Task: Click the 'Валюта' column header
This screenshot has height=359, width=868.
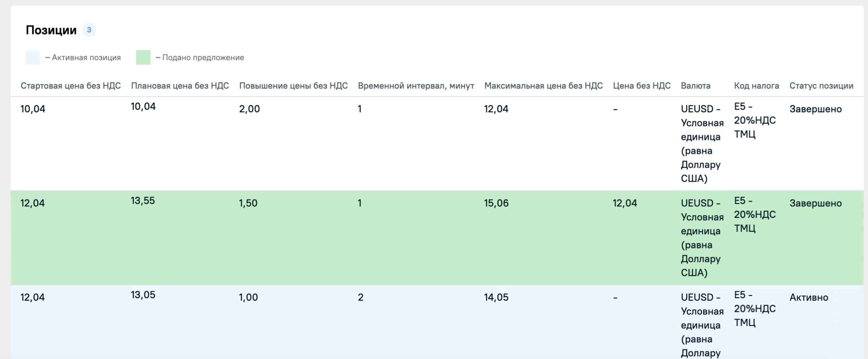Action: (x=696, y=86)
